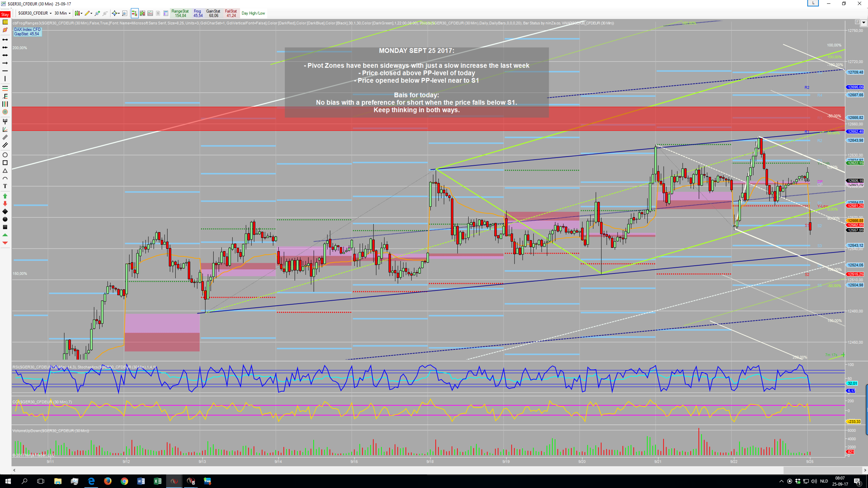Select the Line drawing tool
Viewport: 868px width, 488px height.
[x=5, y=39]
